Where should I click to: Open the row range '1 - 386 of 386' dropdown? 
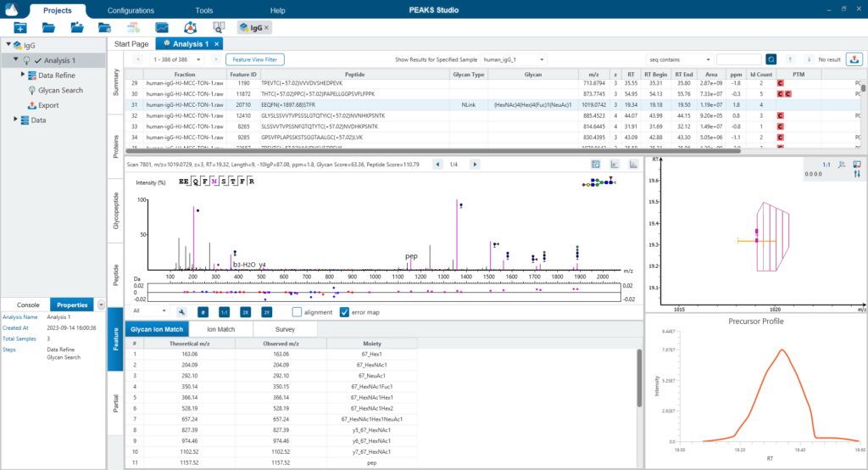point(179,59)
